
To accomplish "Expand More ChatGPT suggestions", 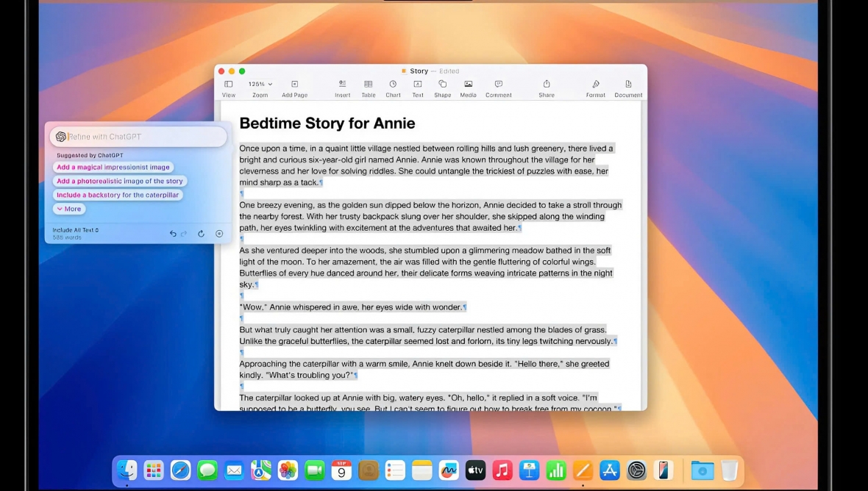I will tap(69, 209).
